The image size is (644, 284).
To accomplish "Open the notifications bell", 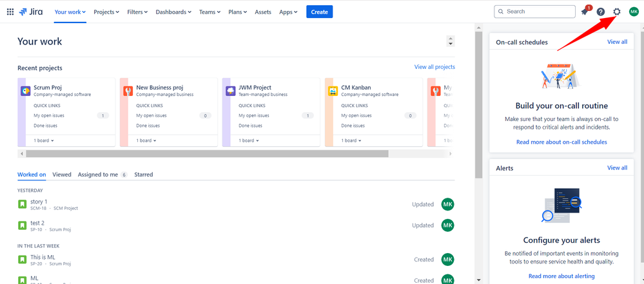I will tap(585, 12).
